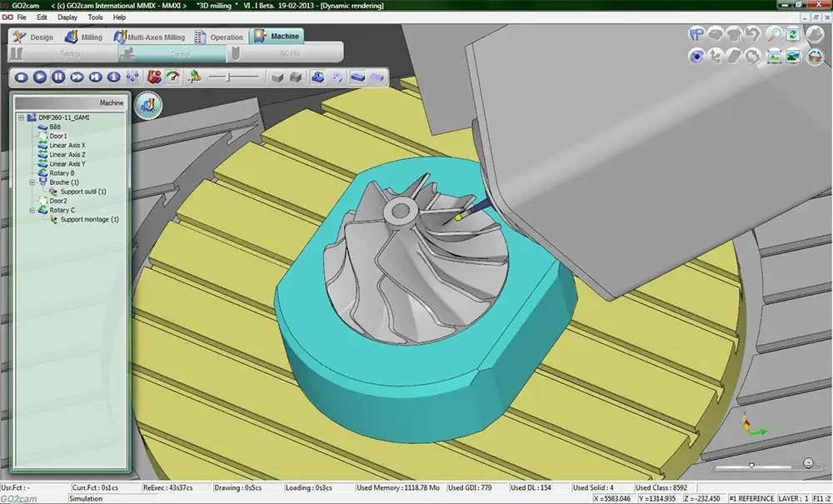Click the speedometer gauge icon
Screen dimensions: 833x504
[x=172, y=77]
